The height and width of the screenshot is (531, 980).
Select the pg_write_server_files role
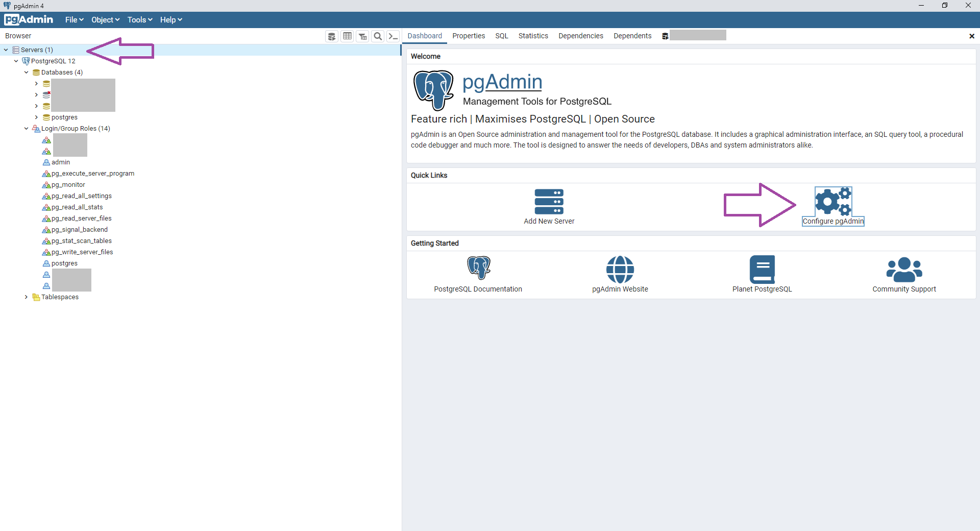82,252
